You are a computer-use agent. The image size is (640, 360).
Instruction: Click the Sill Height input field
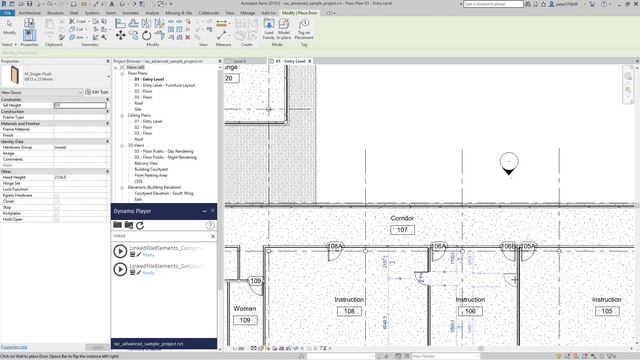click(80, 105)
